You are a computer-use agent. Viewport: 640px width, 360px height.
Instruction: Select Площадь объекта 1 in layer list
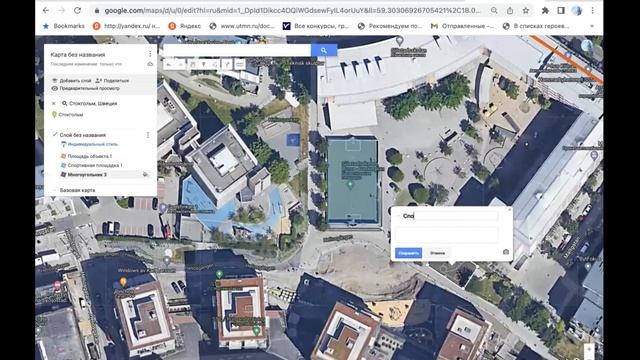click(x=86, y=156)
